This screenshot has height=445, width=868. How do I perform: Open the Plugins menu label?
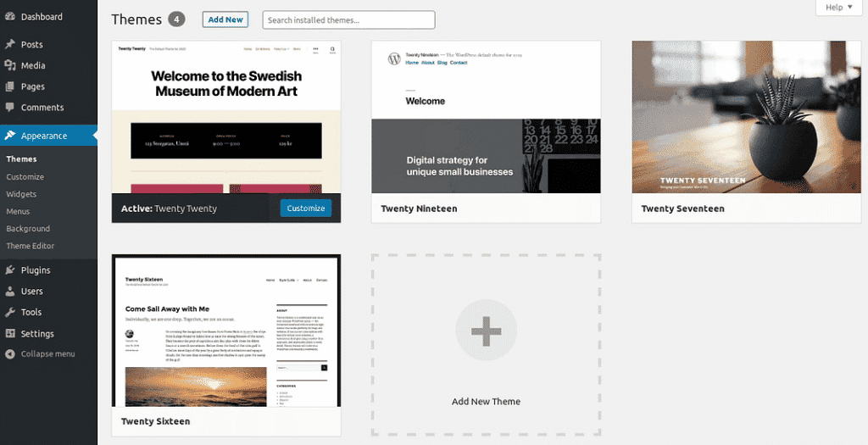(36, 270)
